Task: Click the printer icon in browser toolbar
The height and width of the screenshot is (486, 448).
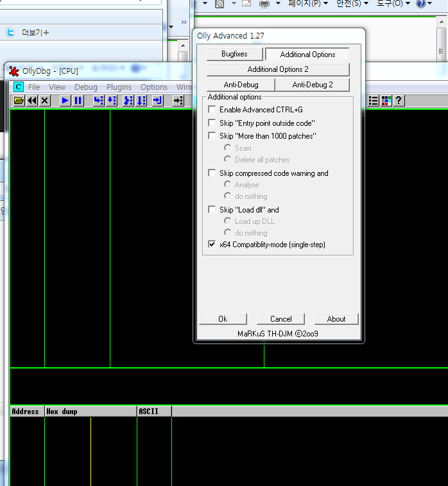Action: click(x=264, y=4)
